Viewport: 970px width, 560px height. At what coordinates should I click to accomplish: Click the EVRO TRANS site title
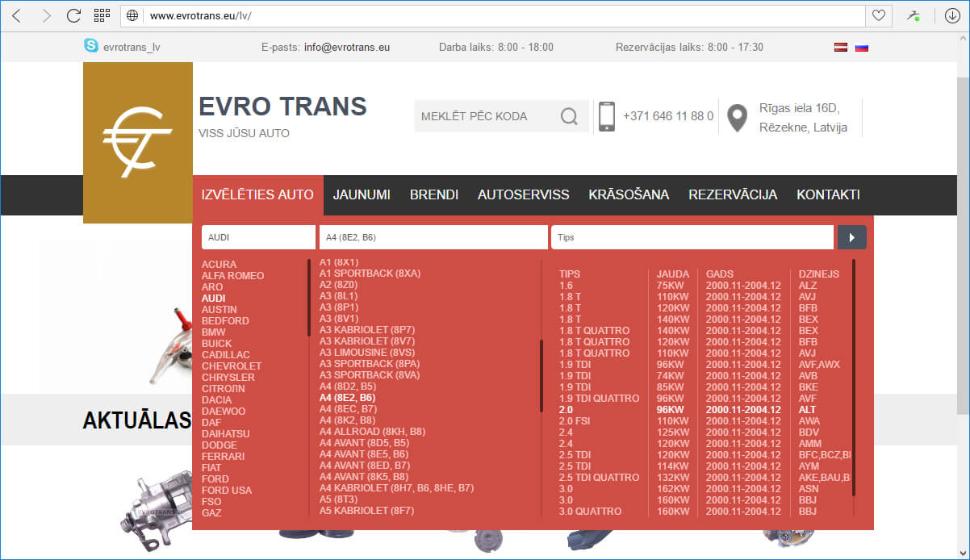282,106
